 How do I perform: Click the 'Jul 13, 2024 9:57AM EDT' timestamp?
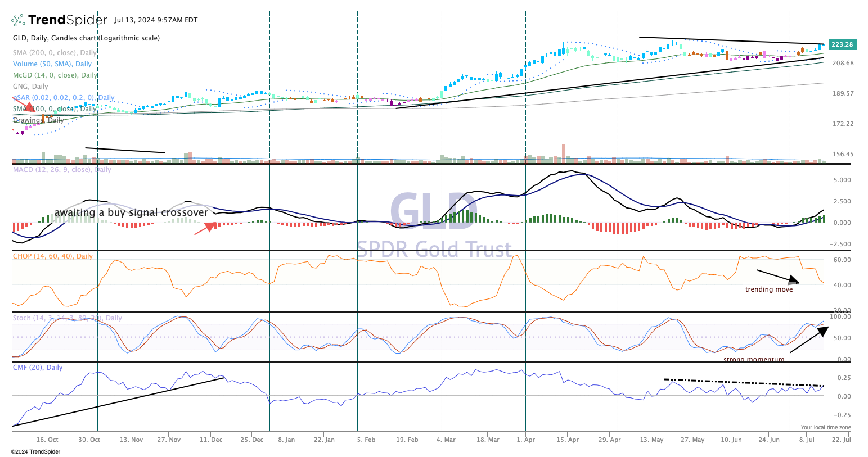click(156, 20)
